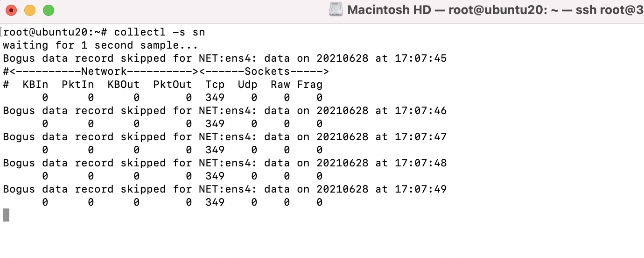The width and height of the screenshot is (644, 258).
Task: Maximize the terminal using the green button
Action: click(49, 10)
